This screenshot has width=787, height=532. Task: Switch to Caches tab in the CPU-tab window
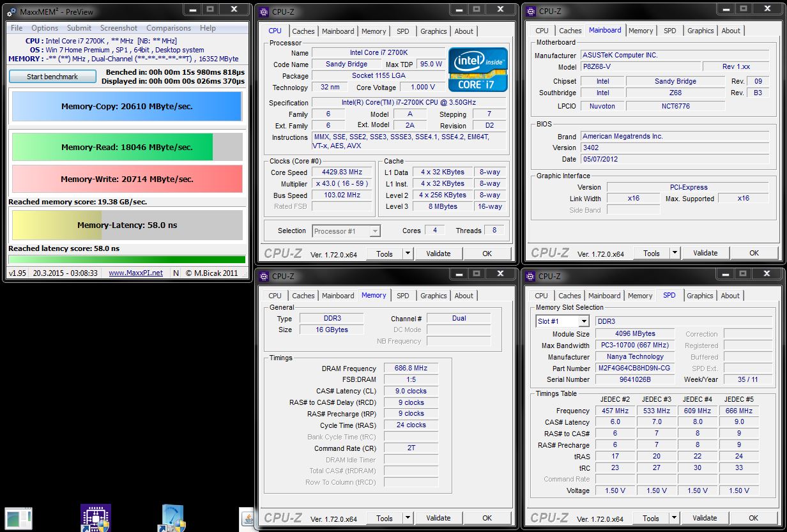303,31
